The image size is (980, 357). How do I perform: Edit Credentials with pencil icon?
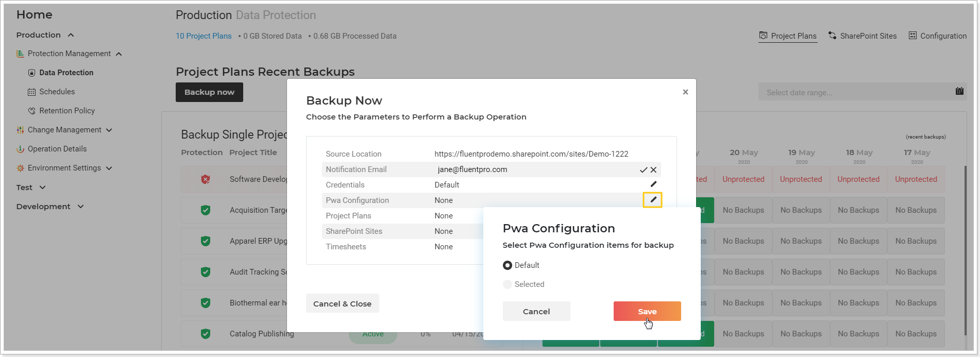[653, 184]
